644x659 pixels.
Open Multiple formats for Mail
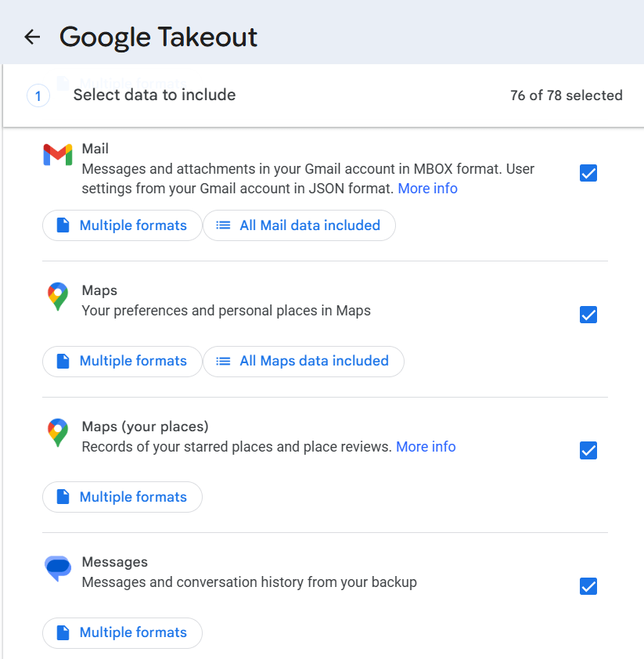click(x=122, y=225)
